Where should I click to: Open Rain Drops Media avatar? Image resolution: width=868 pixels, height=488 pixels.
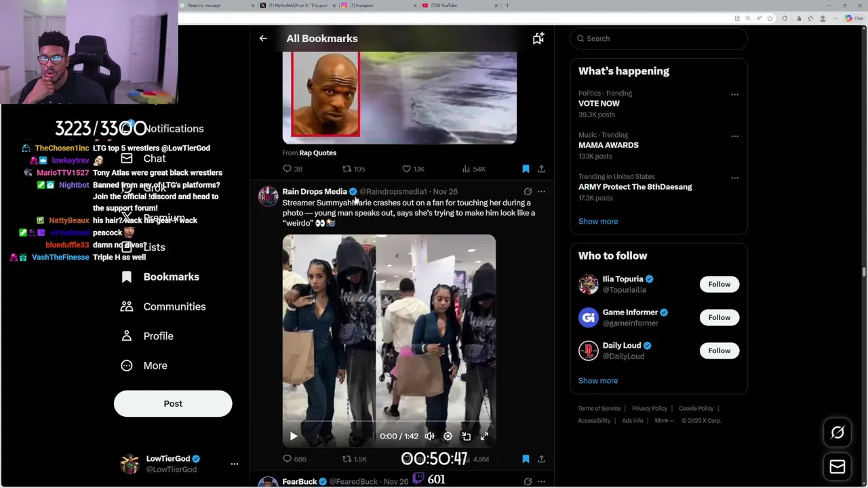[x=268, y=197]
